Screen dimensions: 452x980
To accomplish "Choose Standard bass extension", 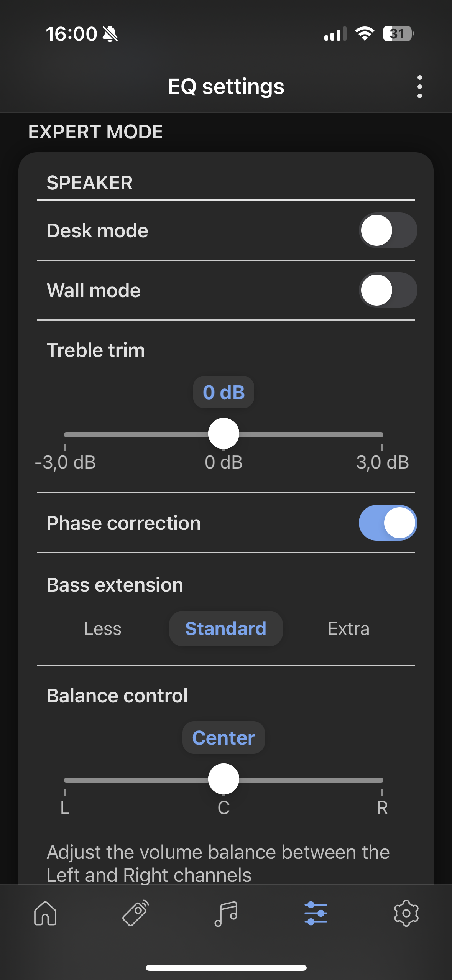I will click(x=226, y=629).
